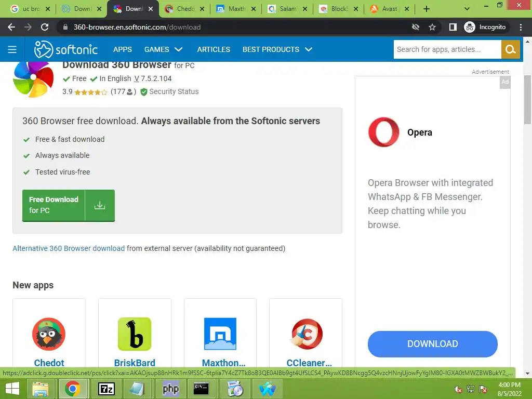Viewport: 532px width, 399px height.
Task: Open the CCleaner app title link
Action: (309, 363)
